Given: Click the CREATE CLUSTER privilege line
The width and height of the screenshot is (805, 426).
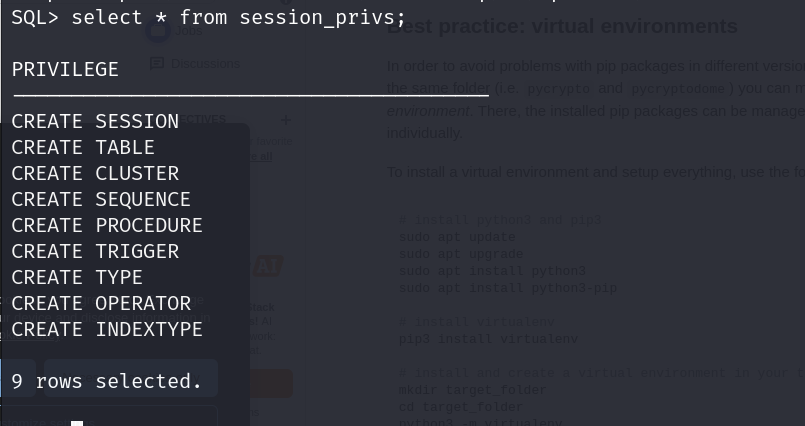Looking at the screenshot, I should [95, 174].
